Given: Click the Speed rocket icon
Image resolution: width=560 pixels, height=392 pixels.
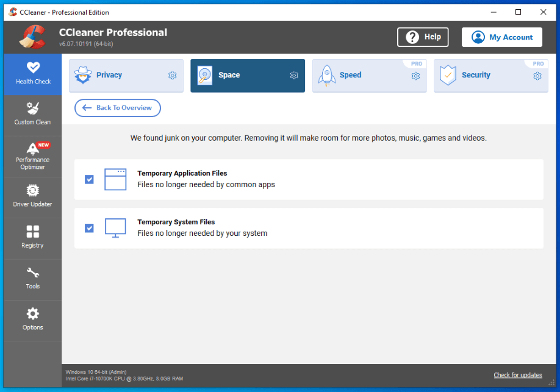Looking at the screenshot, I should point(327,76).
